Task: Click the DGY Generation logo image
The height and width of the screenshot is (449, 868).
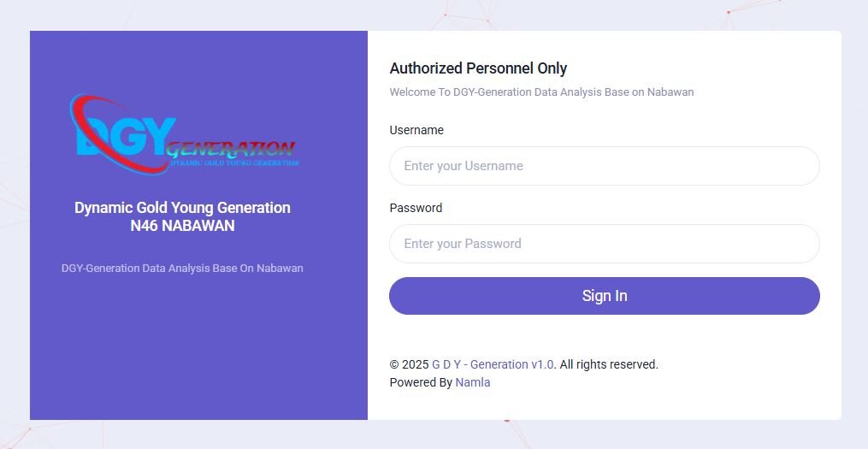Action: [184, 135]
